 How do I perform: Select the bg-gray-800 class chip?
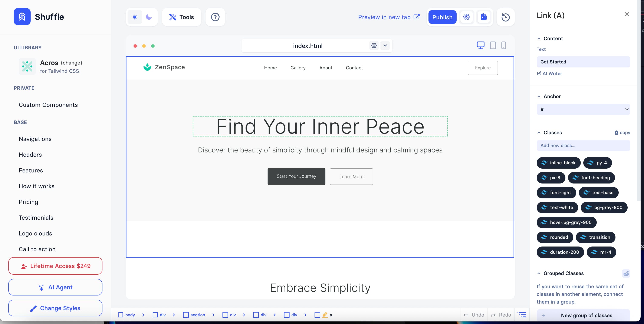click(x=604, y=207)
